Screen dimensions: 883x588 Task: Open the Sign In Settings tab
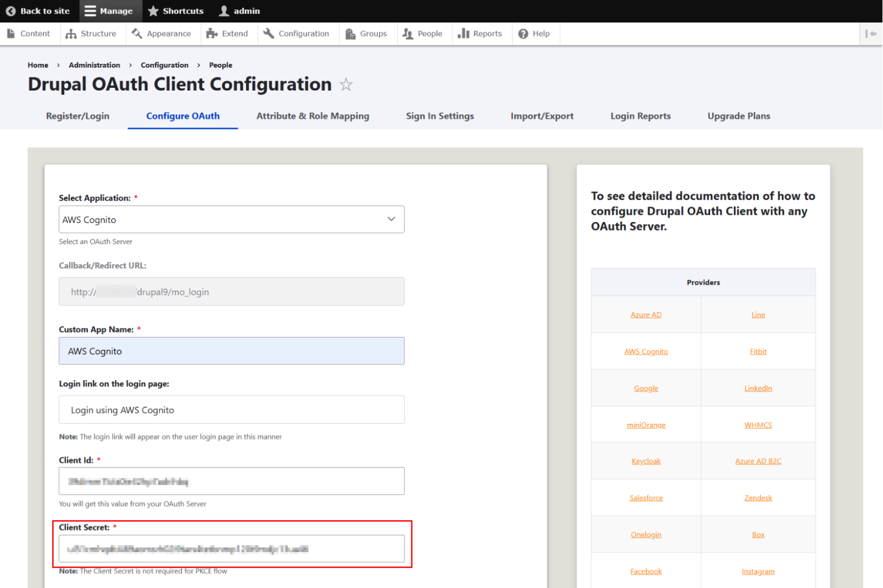click(x=440, y=116)
